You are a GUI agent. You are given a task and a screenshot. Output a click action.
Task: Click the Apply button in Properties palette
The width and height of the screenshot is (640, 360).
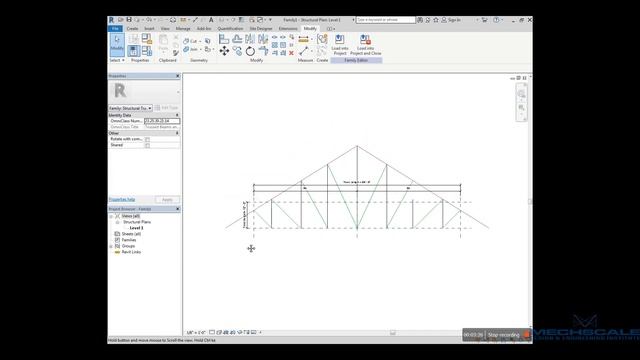[x=167, y=200]
